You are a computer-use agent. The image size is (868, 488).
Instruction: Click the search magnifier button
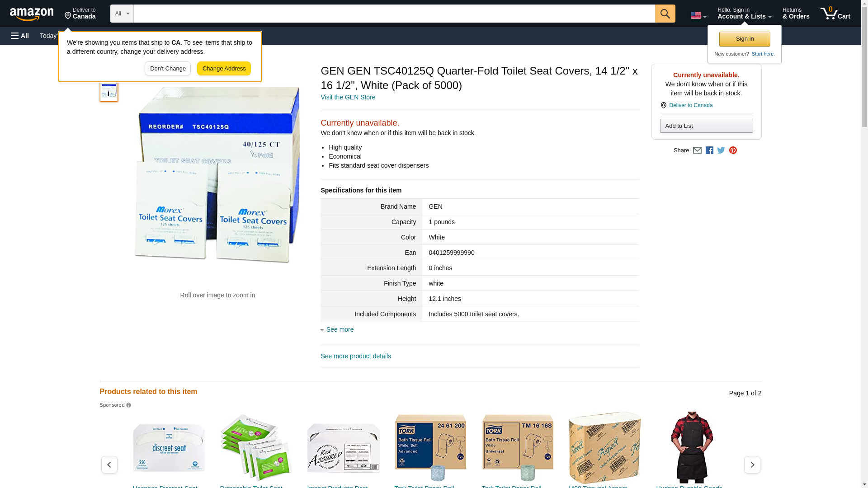(x=665, y=14)
